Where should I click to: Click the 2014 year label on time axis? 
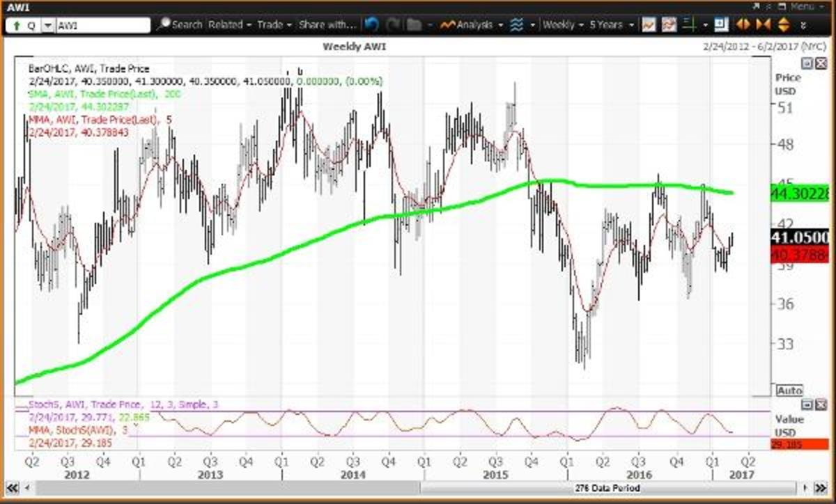click(x=353, y=475)
